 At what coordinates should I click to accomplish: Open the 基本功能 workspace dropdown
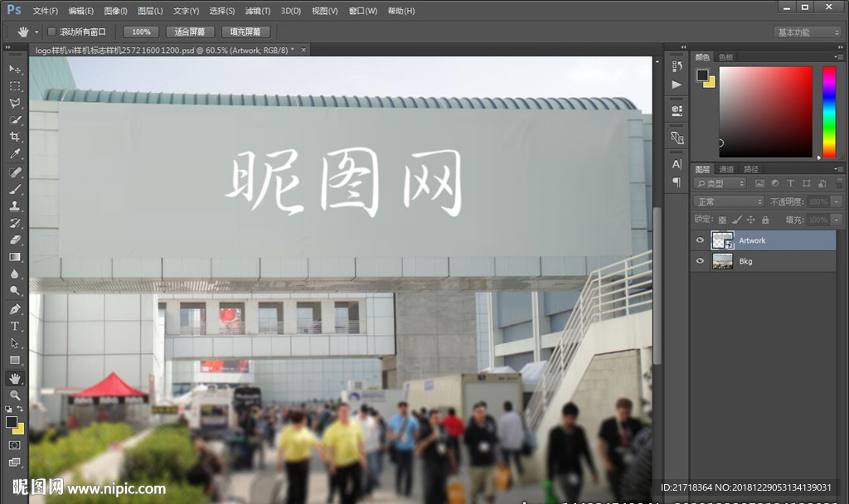808,32
